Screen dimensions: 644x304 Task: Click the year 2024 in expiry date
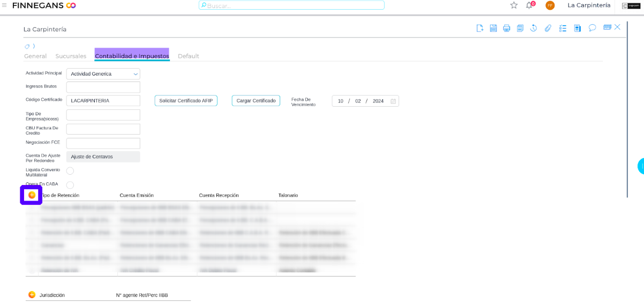(x=378, y=101)
